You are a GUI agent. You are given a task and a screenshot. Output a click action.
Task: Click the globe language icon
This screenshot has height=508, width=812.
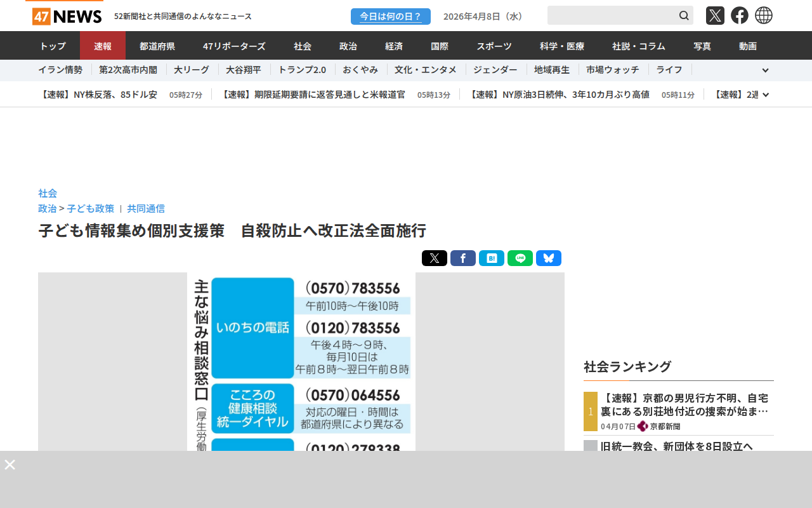(764, 16)
